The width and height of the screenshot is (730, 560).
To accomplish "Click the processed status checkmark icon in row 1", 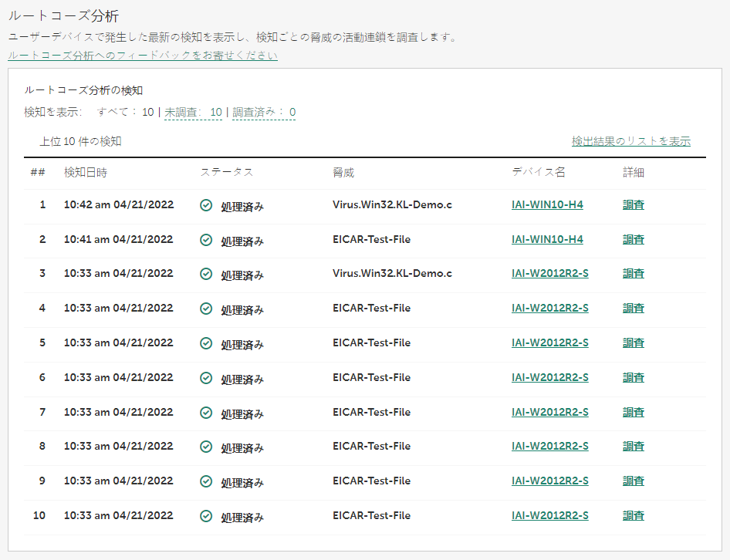I will pyautogui.click(x=206, y=205).
